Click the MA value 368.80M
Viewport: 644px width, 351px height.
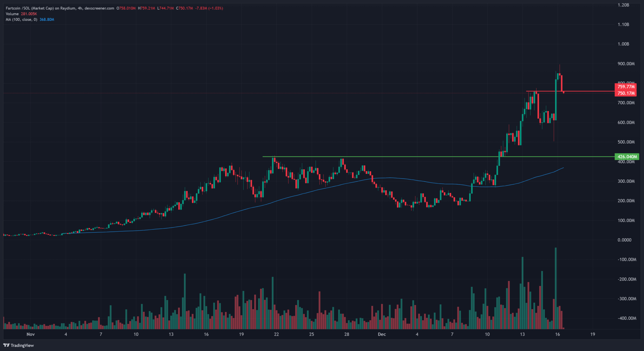47,19
